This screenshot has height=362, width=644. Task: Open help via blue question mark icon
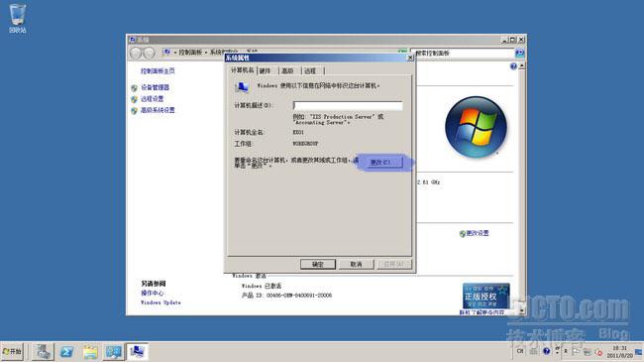coord(513,66)
